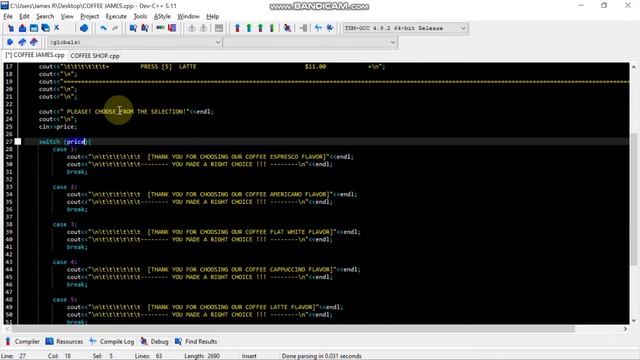Screen dimensions: 640x360
Task: Open the AStyle menu
Action: pos(162,16)
